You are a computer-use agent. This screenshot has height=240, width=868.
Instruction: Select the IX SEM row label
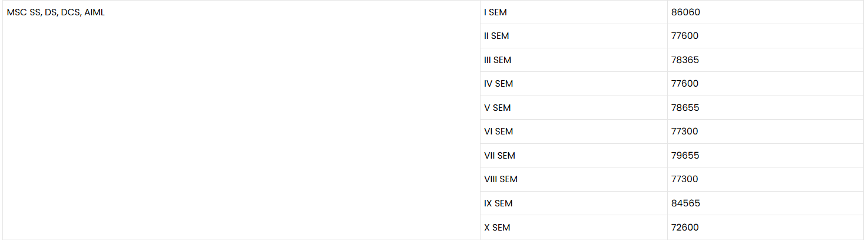point(498,203)
